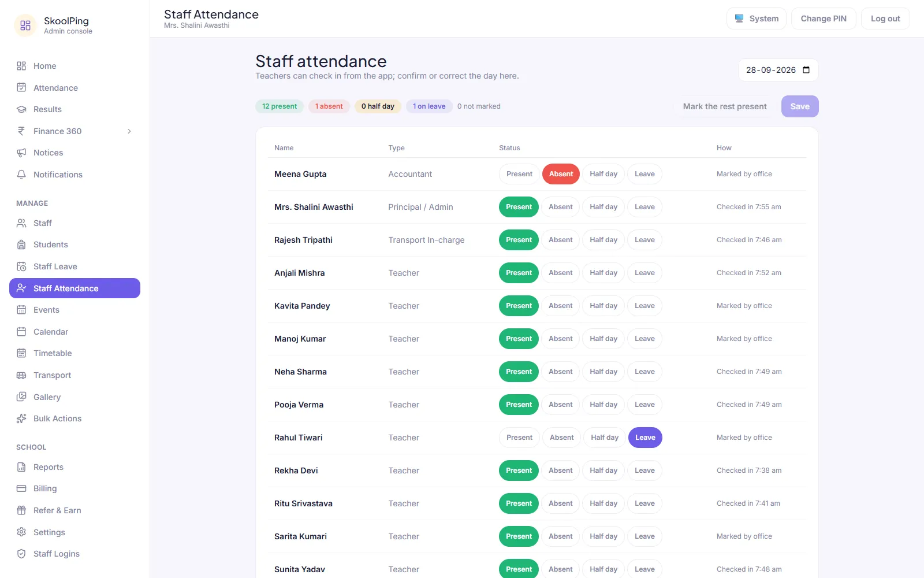Click the SkoolPing logo icon
Screen dimensions: 924x578
[x=25, y=25]
